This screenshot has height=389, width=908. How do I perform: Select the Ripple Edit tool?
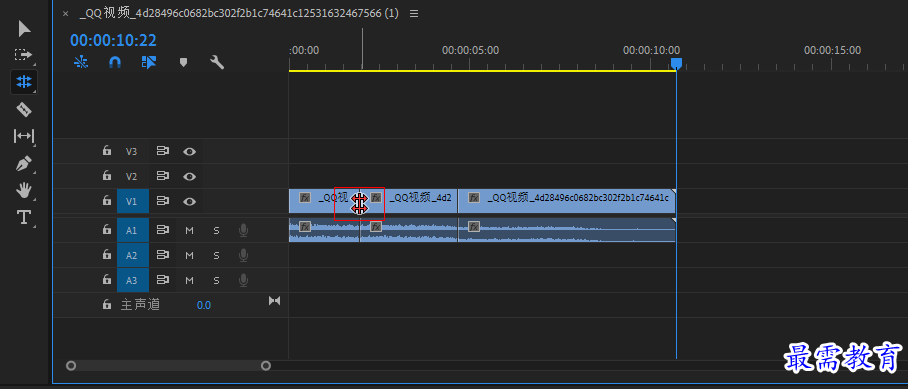click(24, 82)
